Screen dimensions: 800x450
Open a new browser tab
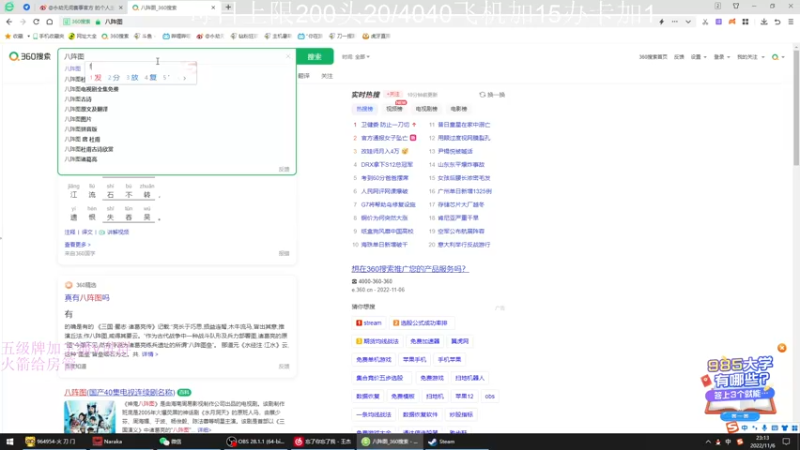[x=228, y=7]
